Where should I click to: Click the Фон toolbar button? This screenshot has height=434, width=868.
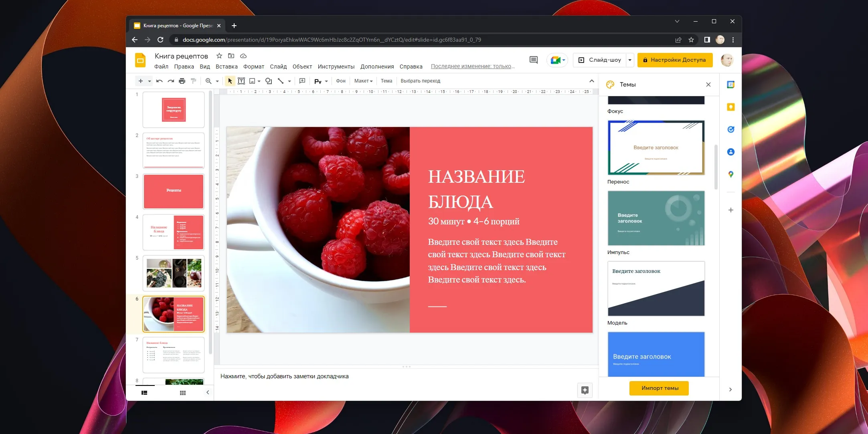click(341, 81)
